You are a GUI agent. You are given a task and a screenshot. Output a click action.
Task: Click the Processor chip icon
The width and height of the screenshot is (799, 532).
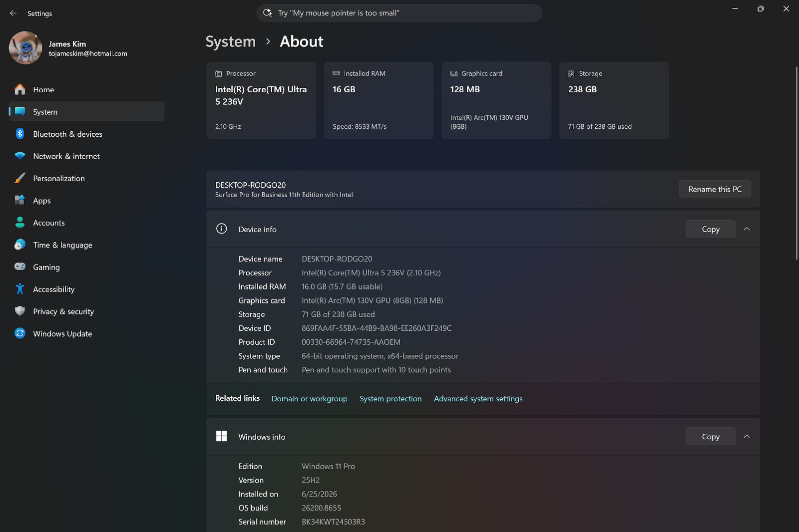[219, 74]
